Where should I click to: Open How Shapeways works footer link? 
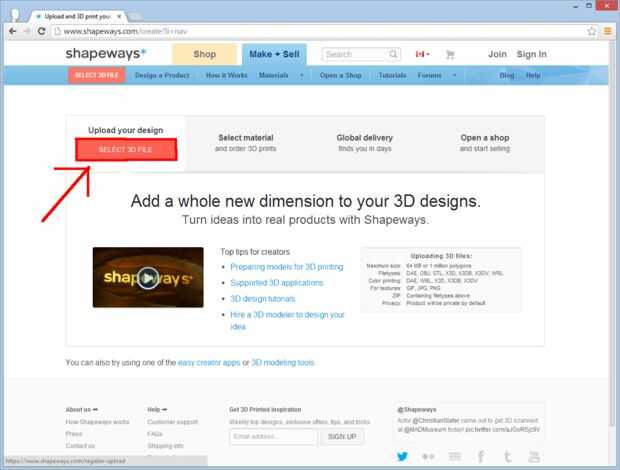pyautogui.click(x=97, y=422)
